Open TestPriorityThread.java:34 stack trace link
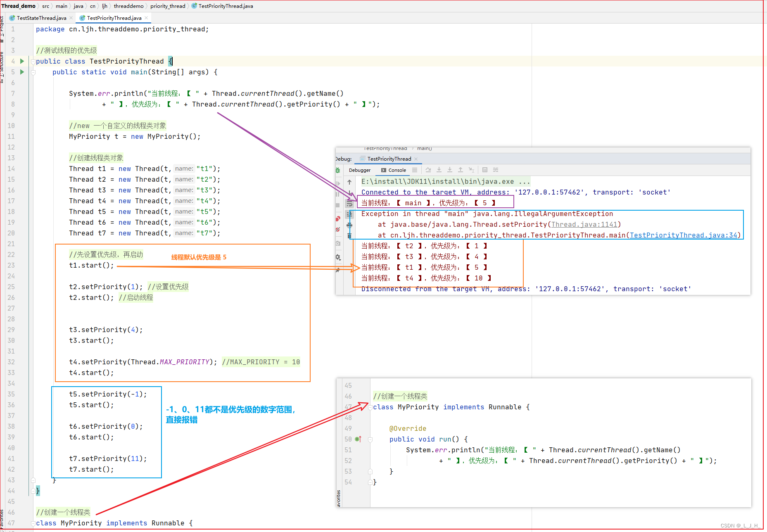This screenshot has height=532, width=767. point(683,235)
